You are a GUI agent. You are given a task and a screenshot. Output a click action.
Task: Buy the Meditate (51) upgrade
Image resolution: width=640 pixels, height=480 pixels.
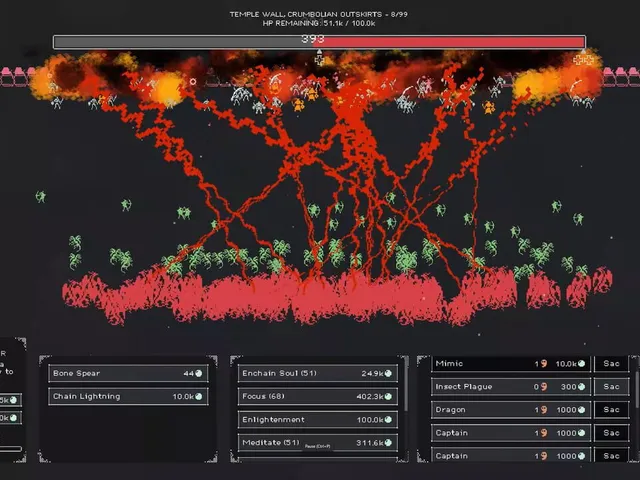(x=318, y=442)
